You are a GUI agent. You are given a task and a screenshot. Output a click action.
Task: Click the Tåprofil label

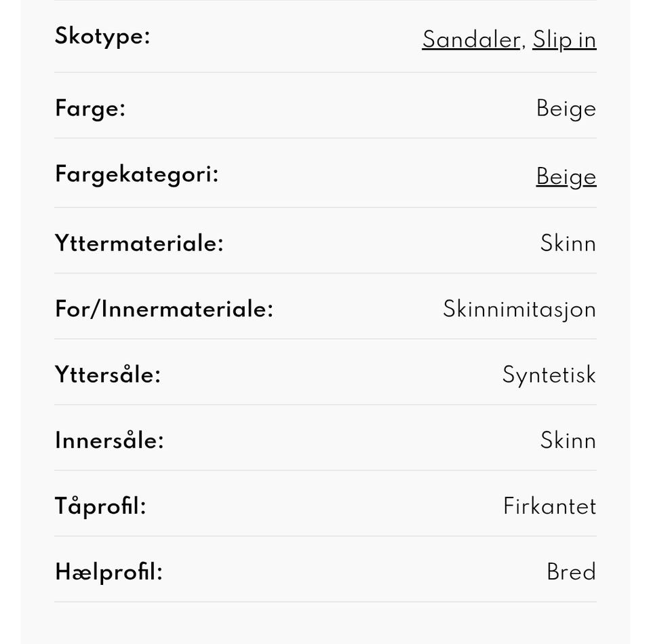click(100, 506)
